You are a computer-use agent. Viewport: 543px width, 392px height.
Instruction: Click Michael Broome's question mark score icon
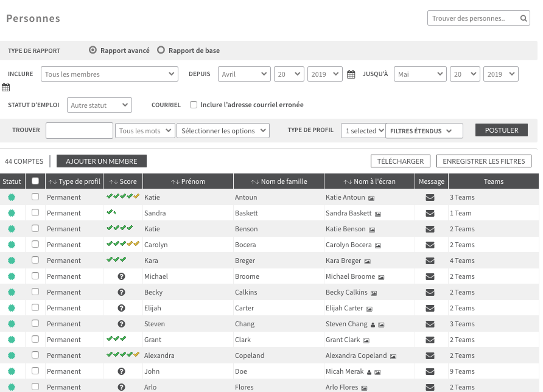coord(121,276)
